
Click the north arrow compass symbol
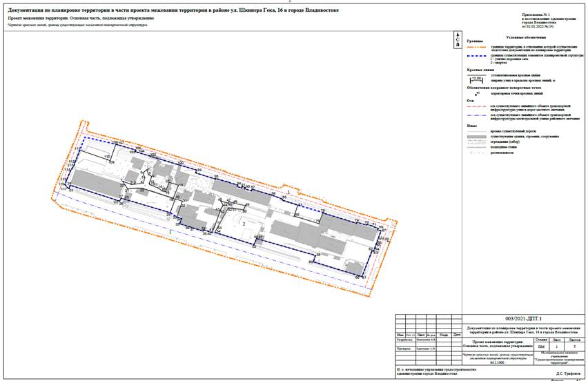click(458, 39)
